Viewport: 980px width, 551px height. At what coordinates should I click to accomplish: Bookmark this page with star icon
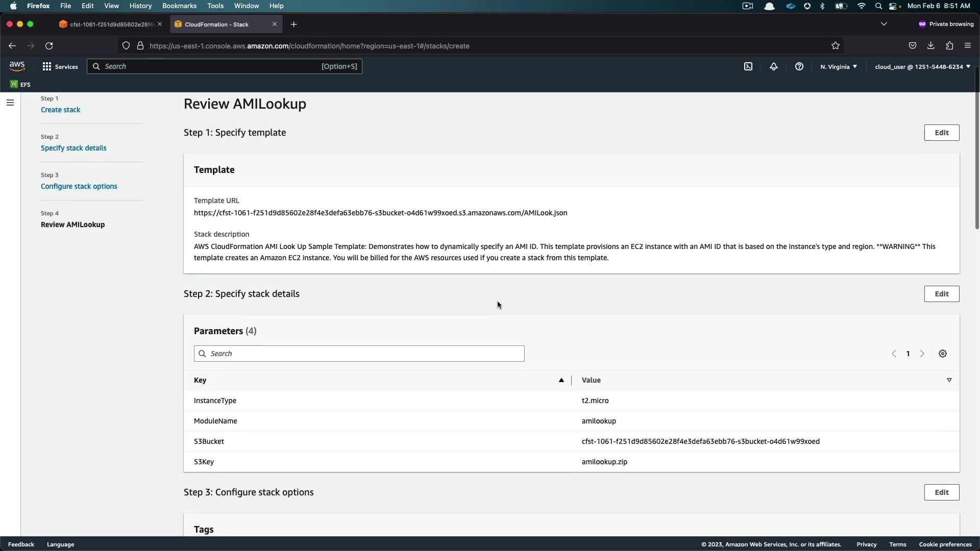point(836,46)
